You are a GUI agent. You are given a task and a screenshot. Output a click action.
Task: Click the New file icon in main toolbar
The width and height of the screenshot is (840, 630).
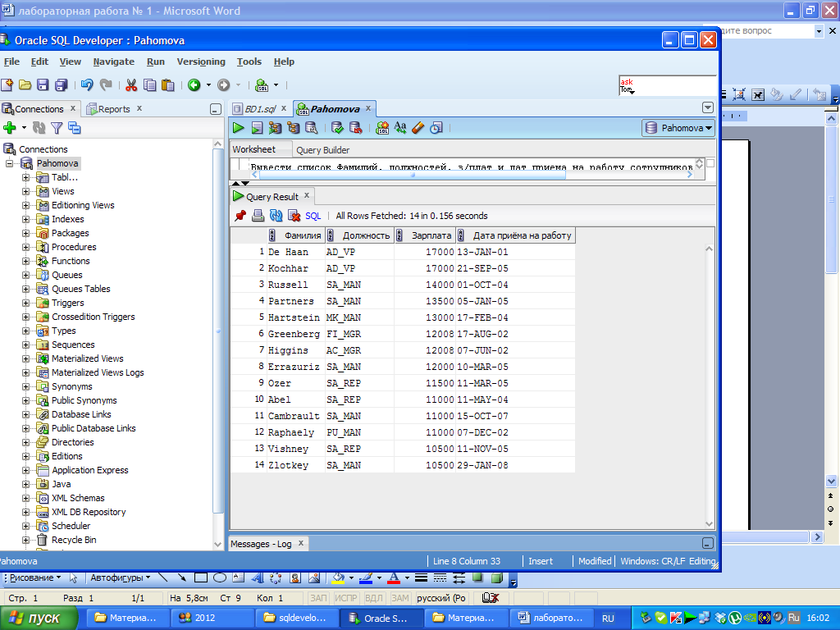tap(7, 84)
